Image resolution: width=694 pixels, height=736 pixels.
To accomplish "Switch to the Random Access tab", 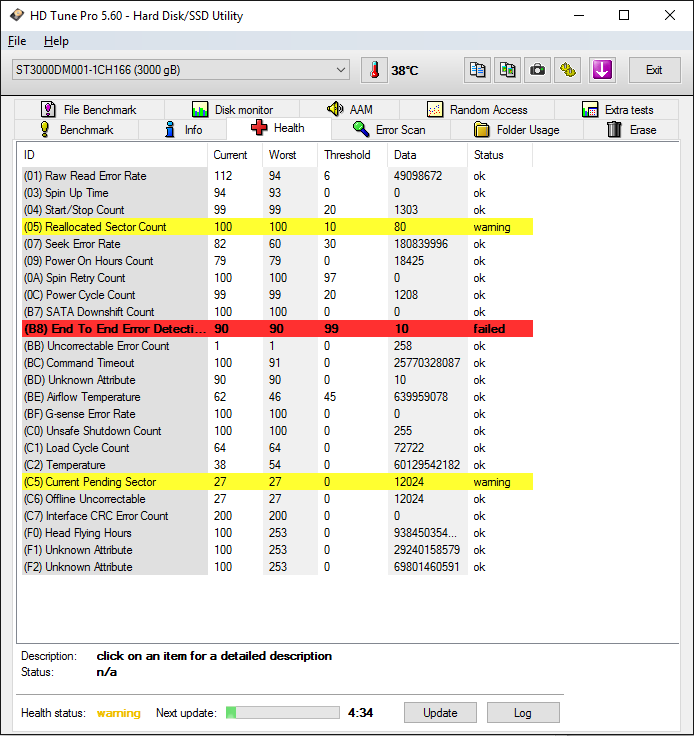I will point(477,110).
